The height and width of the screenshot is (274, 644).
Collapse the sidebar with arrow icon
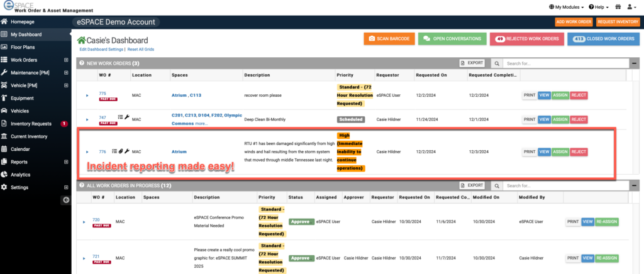[x=66, y=200]
